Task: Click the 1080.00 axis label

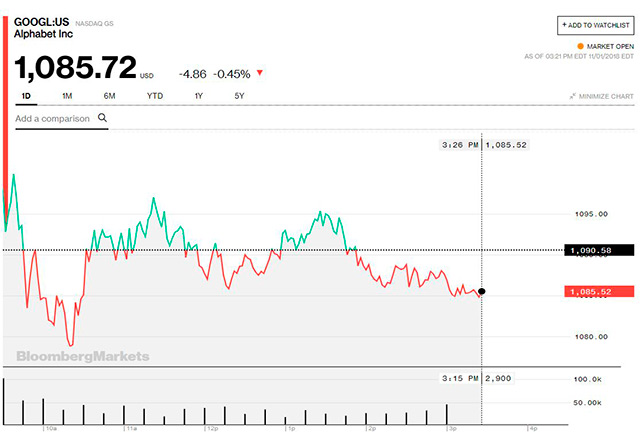Action: click(591, 337)
